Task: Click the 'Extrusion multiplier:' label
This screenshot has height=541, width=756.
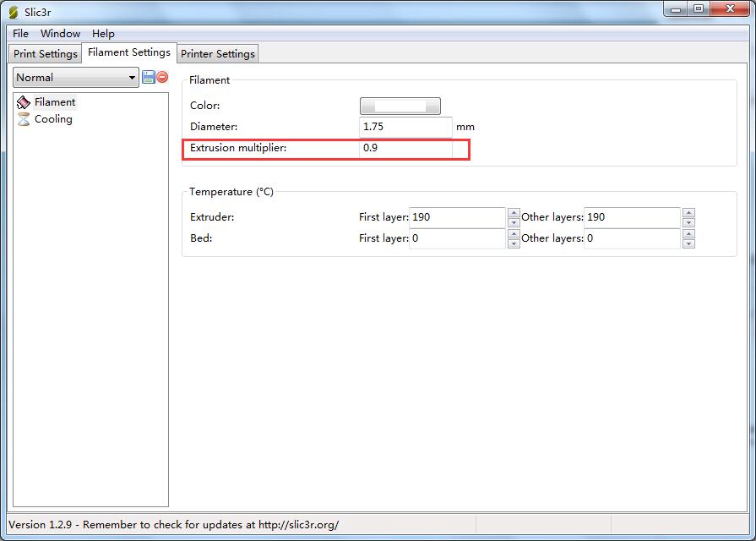Action: point(238,148)
